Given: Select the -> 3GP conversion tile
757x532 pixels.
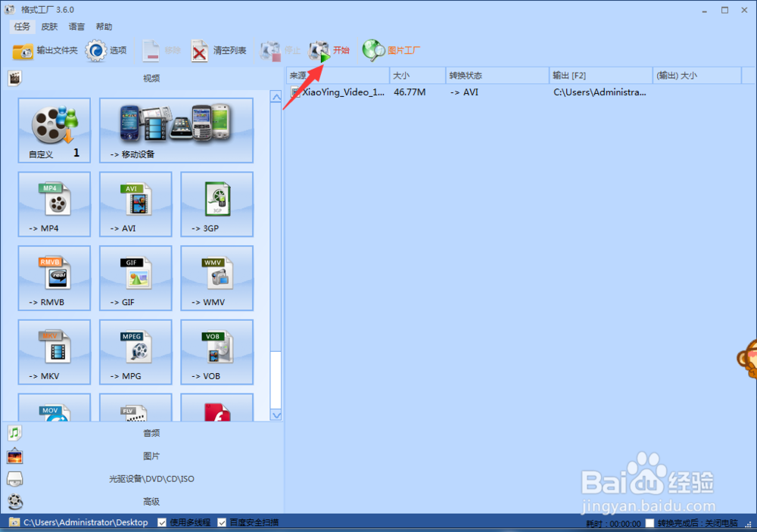Looking at the screenshot, I should [x=217, y=204].
